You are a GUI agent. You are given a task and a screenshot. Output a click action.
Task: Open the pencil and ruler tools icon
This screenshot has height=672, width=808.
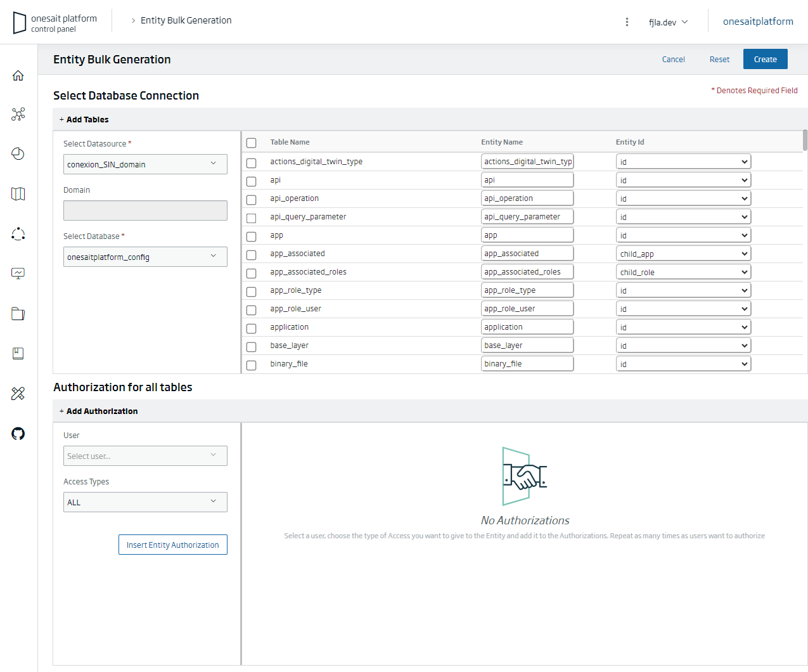pyautogui.click(x=18, y=394)
